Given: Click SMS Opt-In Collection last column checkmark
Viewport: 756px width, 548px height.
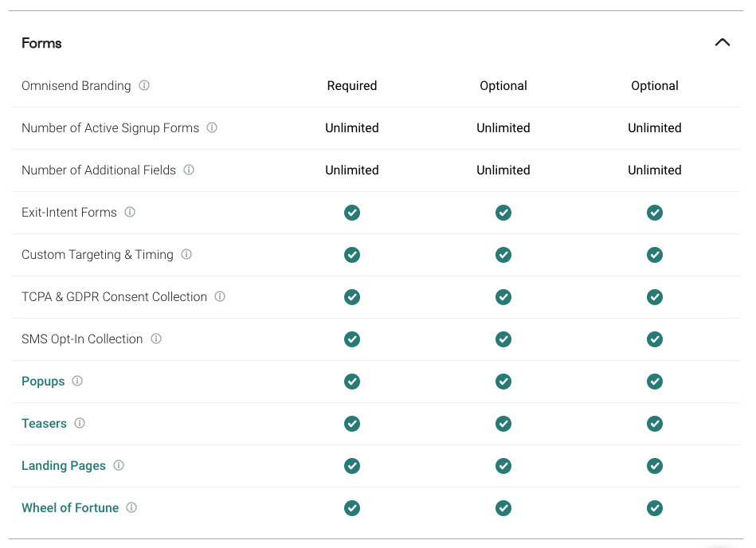Looking at the screenshot, I should [655, 339].
